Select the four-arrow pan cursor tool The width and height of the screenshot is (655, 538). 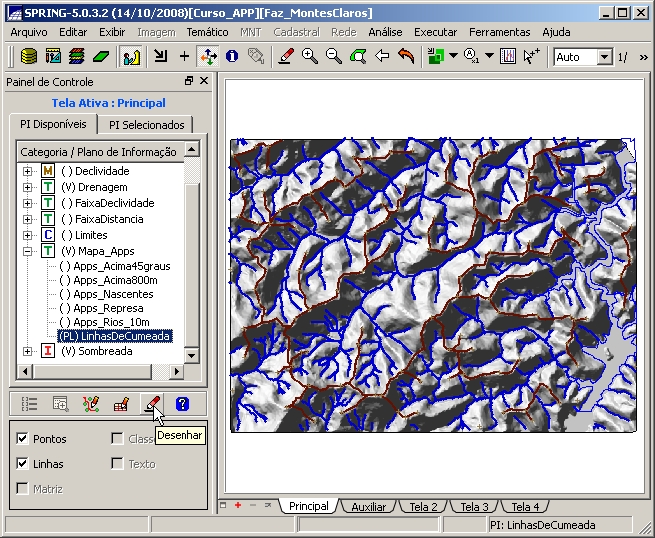[208, 57]
